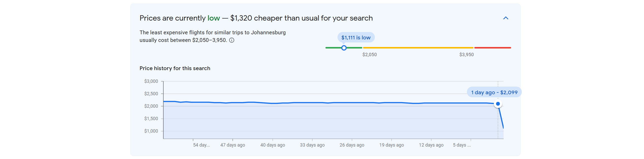Click the "19 days ago" axis label

(391, 145)
